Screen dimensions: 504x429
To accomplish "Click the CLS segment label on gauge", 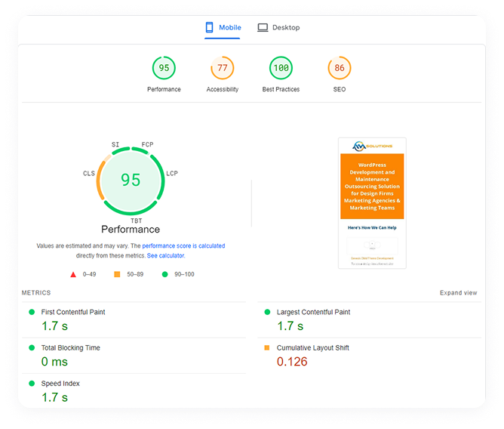I will point(89,174).
